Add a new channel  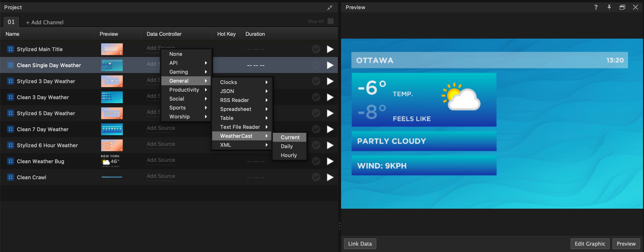coord(45,22)
